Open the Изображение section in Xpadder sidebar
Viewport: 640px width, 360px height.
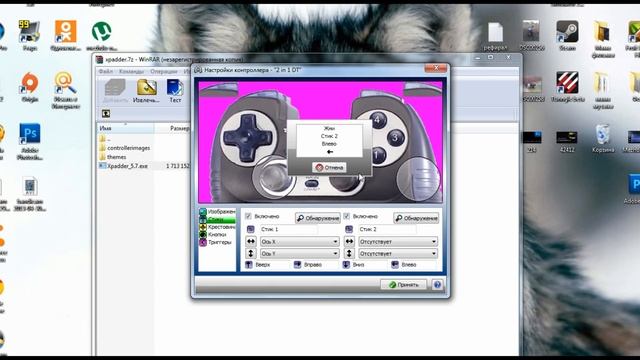217,211
